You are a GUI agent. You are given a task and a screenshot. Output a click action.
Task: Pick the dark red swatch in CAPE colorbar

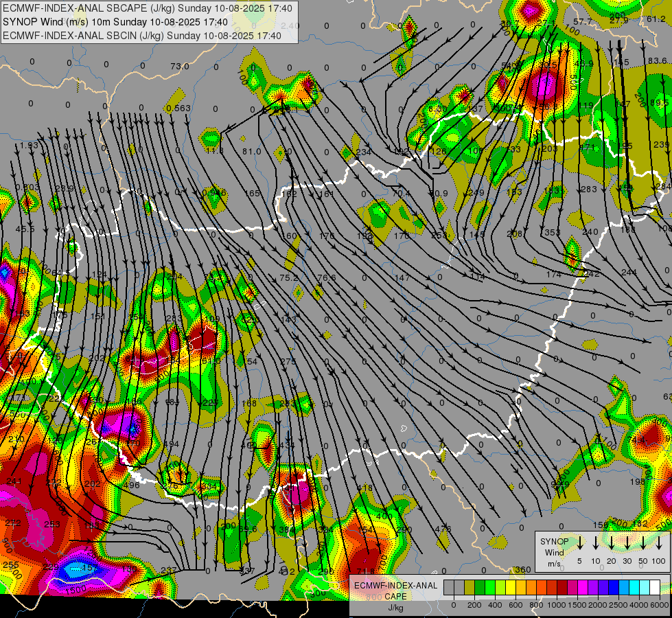pyautogui.click(x=562, y=587)
